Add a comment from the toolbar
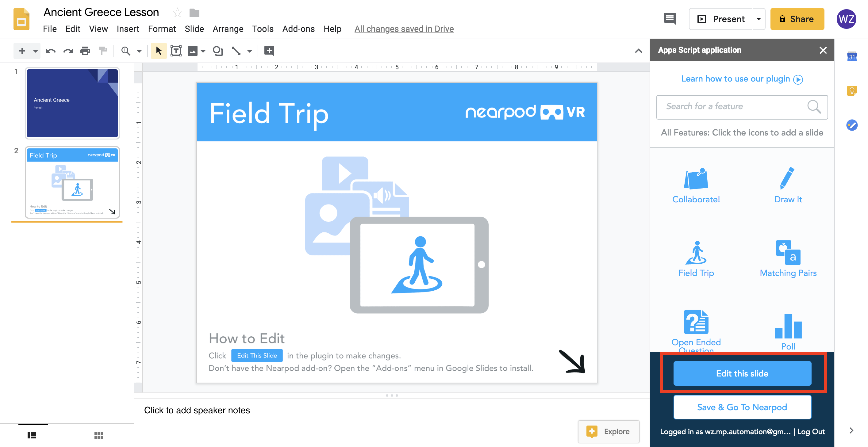The height and width of the screenshot is (447, 868). (269, 51)
